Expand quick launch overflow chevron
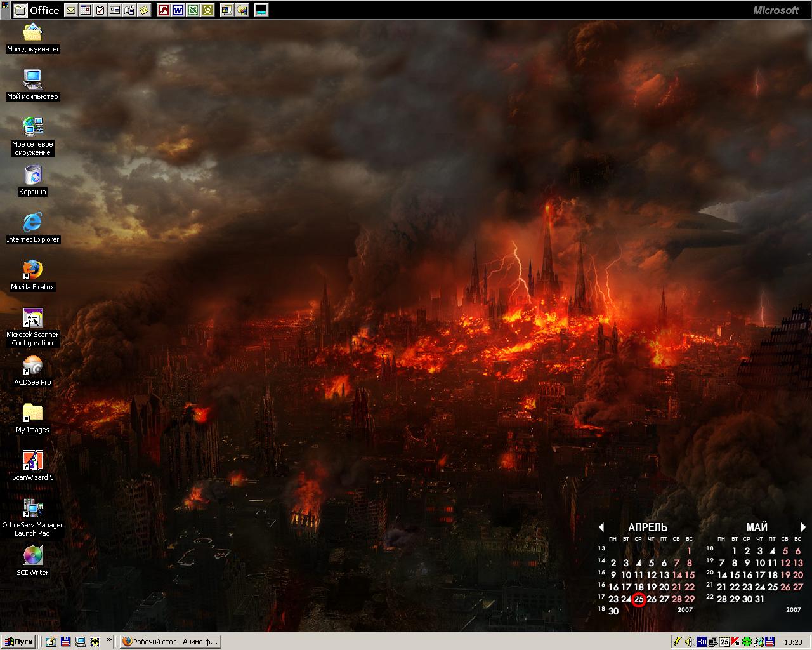The image size is (812, 650). tap(109, 640)
